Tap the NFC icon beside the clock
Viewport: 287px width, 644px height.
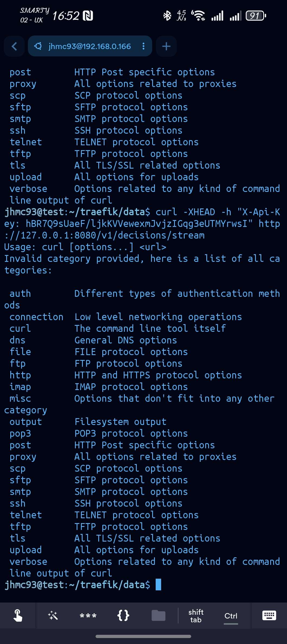(x=88, y=16)
